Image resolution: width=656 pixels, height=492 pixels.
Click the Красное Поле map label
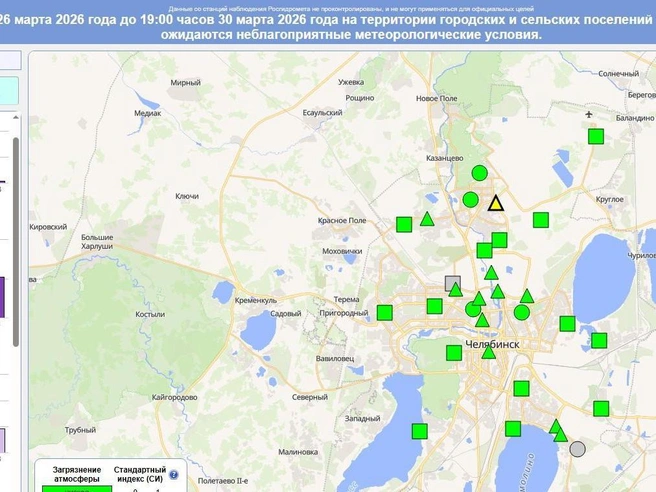coord(342,220)
